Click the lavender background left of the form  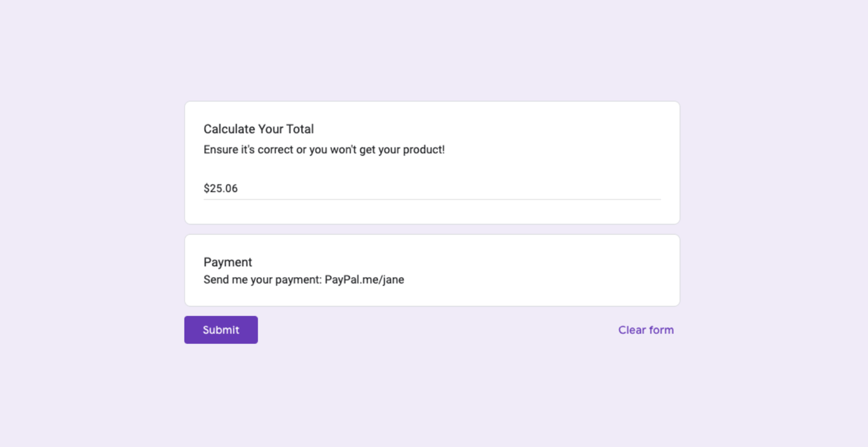click(x=89, y=223)
